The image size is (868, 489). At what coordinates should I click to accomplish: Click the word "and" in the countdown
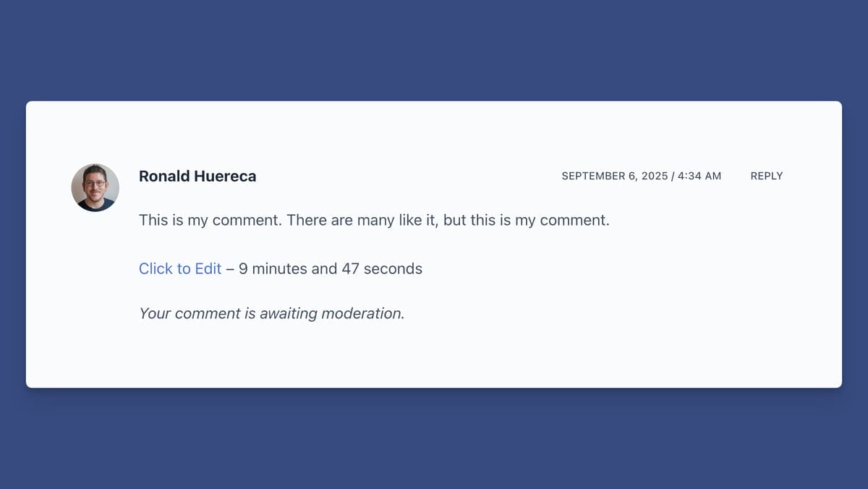324,269
